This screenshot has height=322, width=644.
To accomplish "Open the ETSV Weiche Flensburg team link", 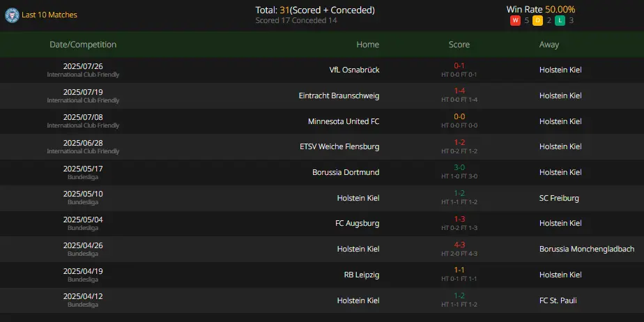I will coord(339,146).
